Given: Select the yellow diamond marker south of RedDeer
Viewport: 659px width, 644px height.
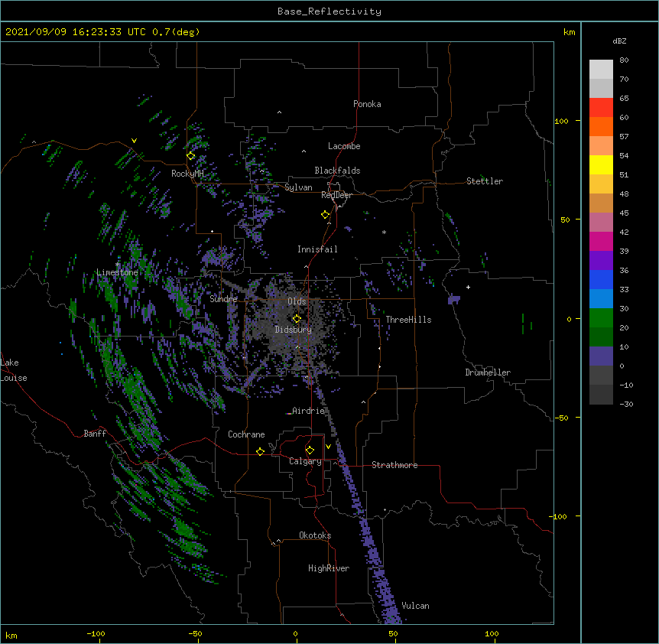Looking at the screenshot, I should pos(326,215).
